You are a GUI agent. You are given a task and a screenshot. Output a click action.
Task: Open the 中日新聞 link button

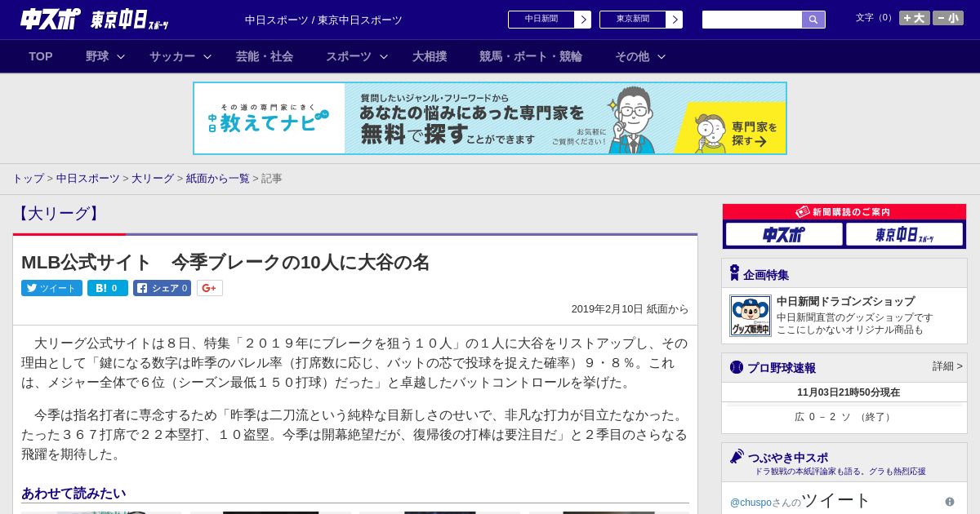pos(541,20)
